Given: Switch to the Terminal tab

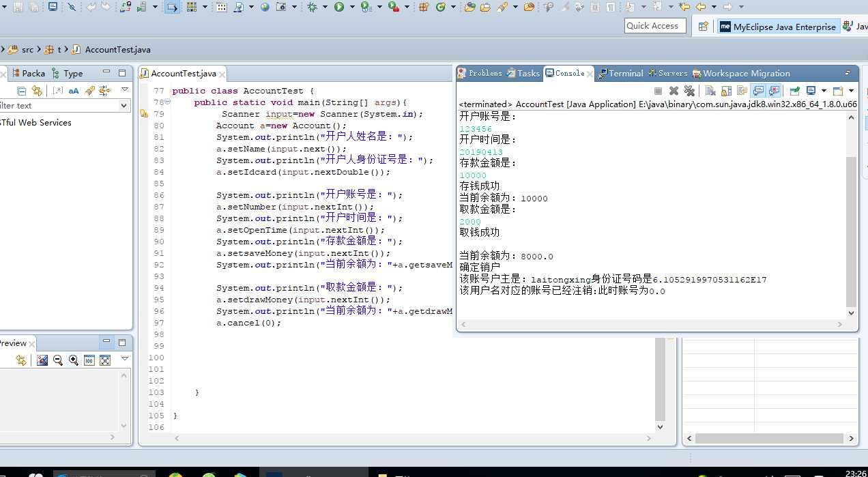Looking at the screenshot, I should tap(620, 73).
